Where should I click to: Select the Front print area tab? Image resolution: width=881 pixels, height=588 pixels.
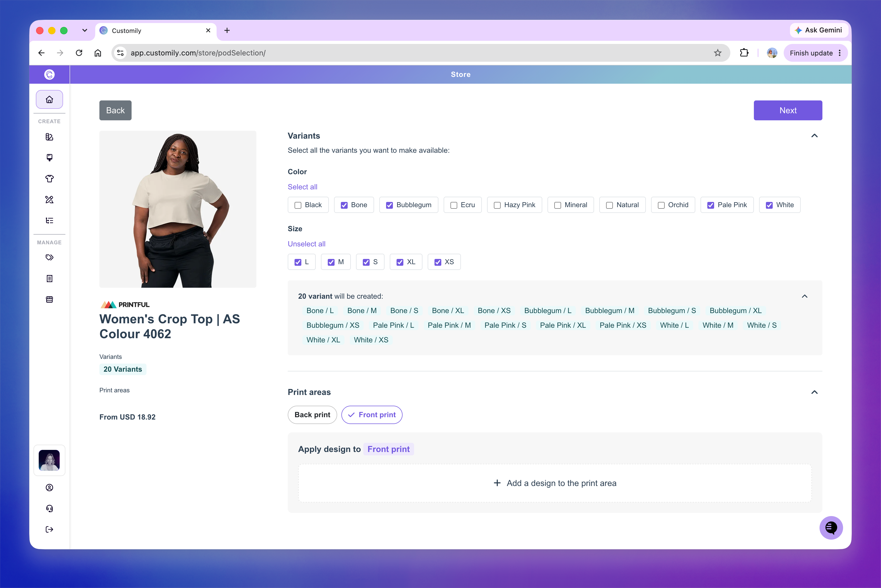(372, 415)
